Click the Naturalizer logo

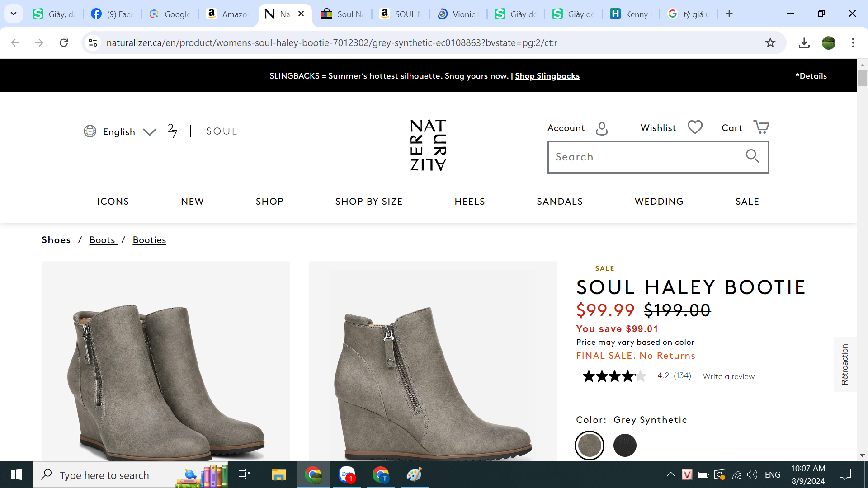pyautogui.click(x=428, y=145)
